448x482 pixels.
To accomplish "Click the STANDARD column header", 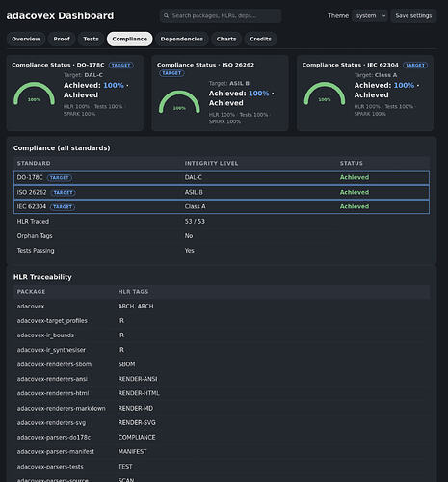I will (34, 163).
